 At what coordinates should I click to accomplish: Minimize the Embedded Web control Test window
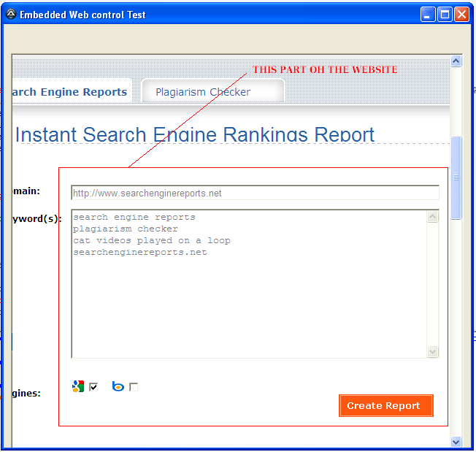click(428, 14)
